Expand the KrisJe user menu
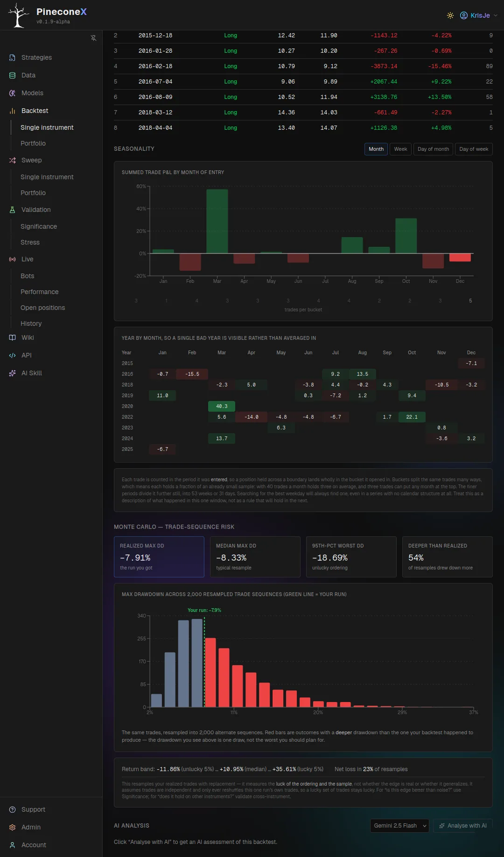 coord(479,15)
